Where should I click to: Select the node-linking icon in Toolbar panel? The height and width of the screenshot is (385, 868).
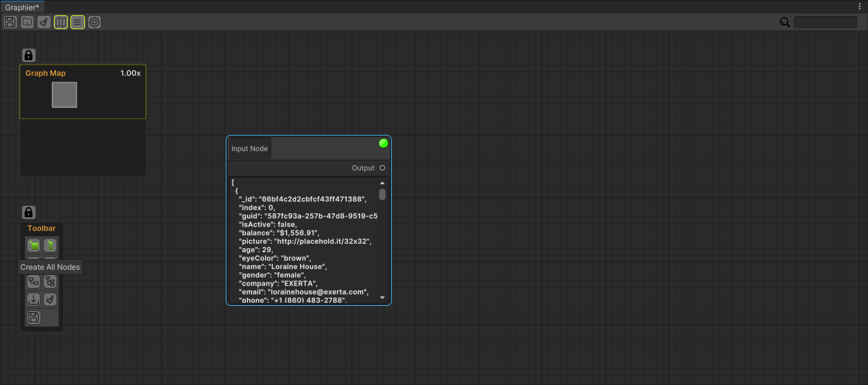point(34,282)
